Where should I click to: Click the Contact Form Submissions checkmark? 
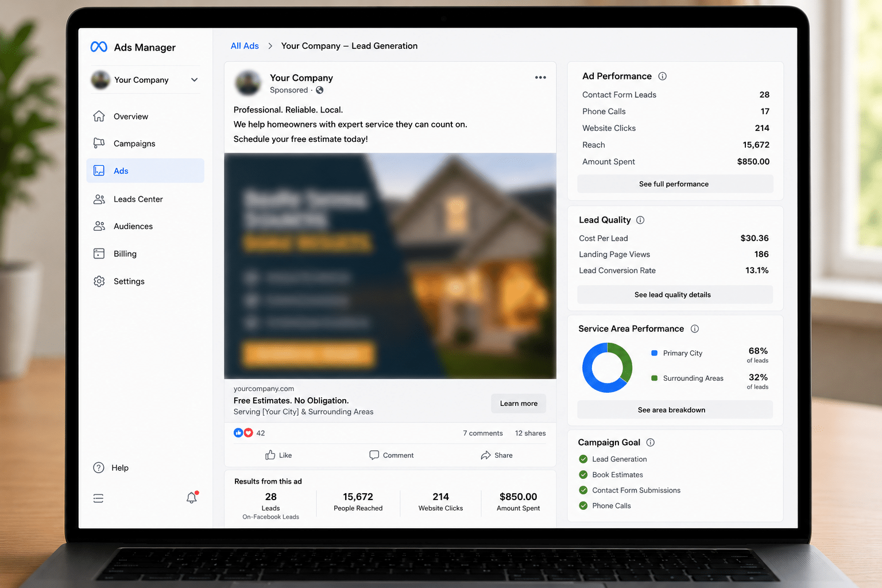(x=583, y=490)
